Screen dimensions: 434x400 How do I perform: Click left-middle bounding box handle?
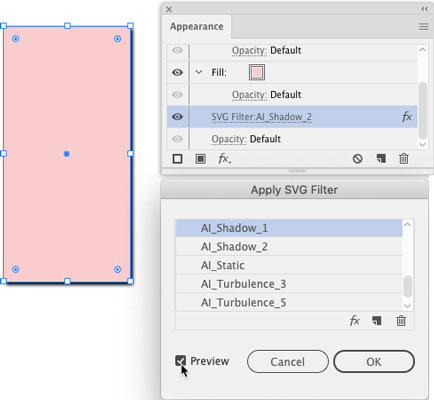(x=3, y=153)
